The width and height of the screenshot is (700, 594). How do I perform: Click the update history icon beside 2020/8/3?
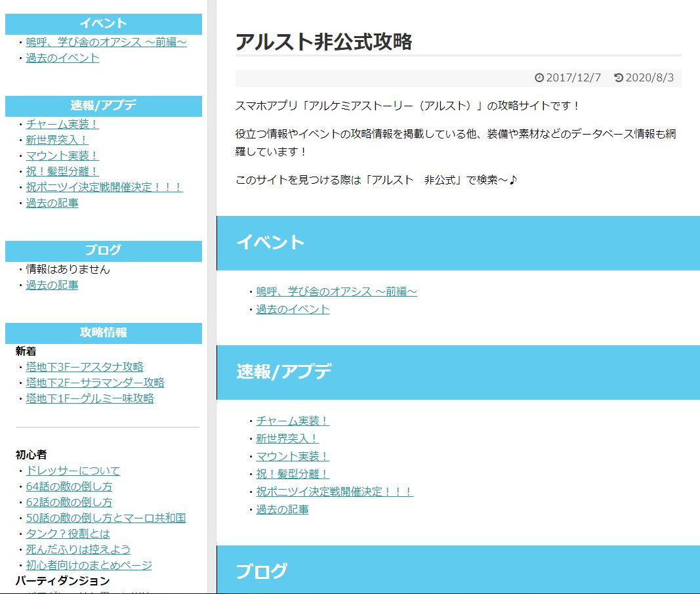click(x=618, y=77)
